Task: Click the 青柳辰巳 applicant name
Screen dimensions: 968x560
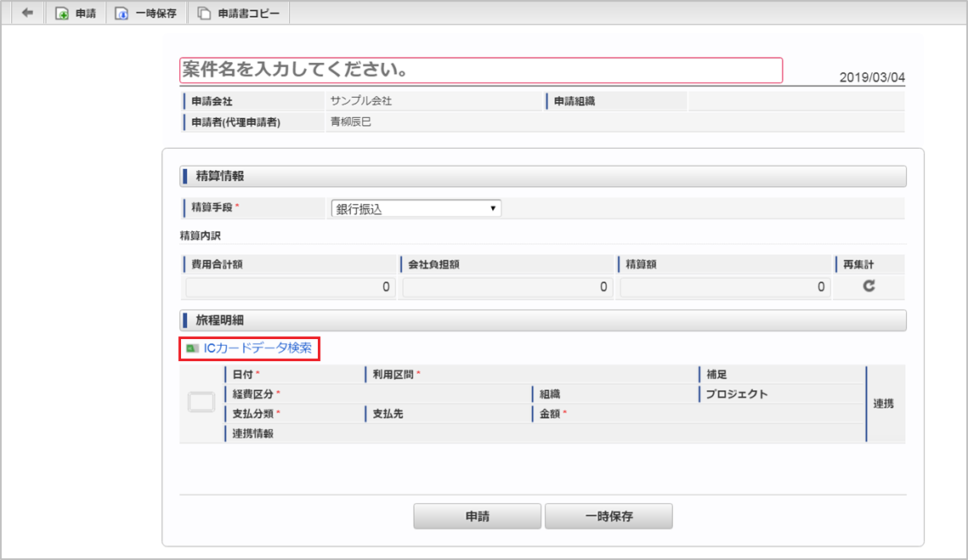Action: click(x=351, y=122)
